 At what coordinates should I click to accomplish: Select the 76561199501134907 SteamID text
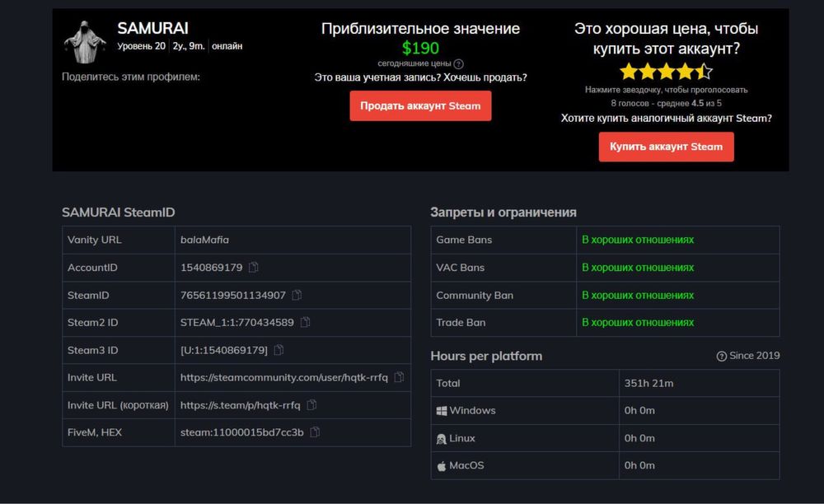233,295
